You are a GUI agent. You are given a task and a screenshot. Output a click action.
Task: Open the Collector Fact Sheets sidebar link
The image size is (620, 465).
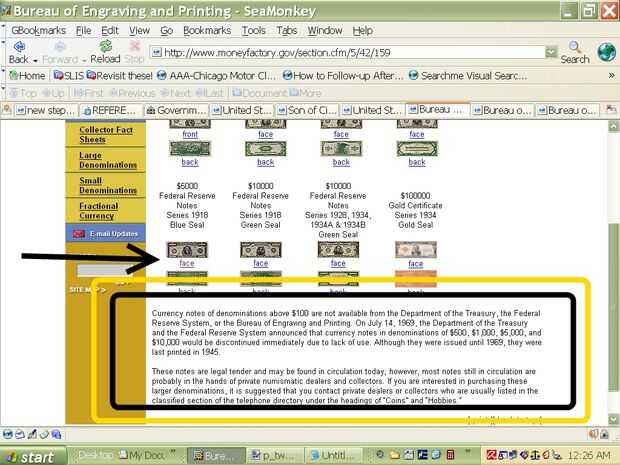tap(106, 134)
